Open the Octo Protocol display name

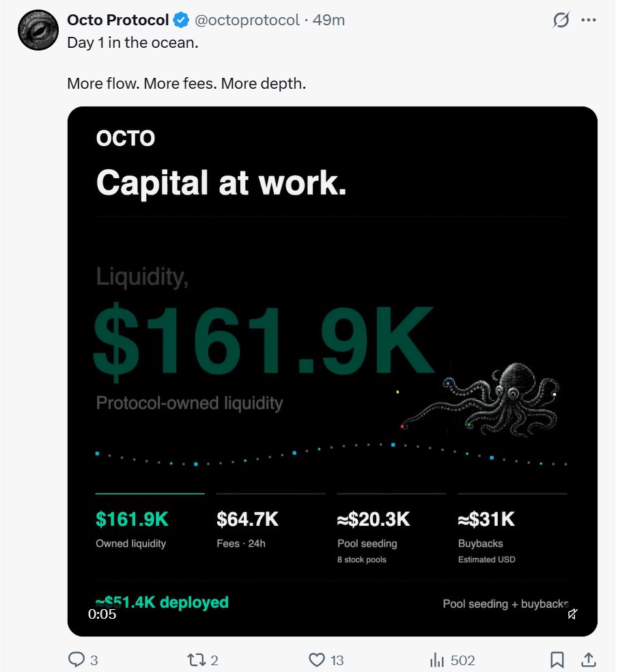point(118,20)
